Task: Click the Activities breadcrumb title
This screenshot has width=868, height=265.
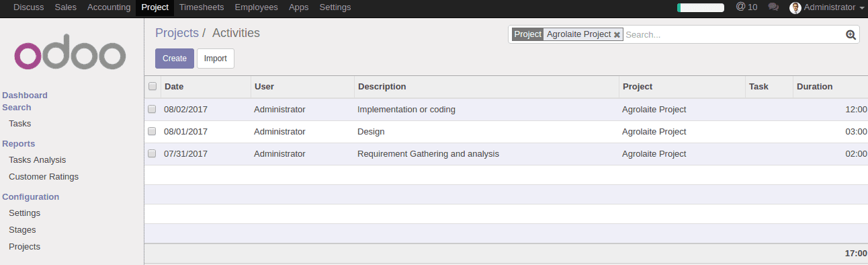Action: [236, 33]
